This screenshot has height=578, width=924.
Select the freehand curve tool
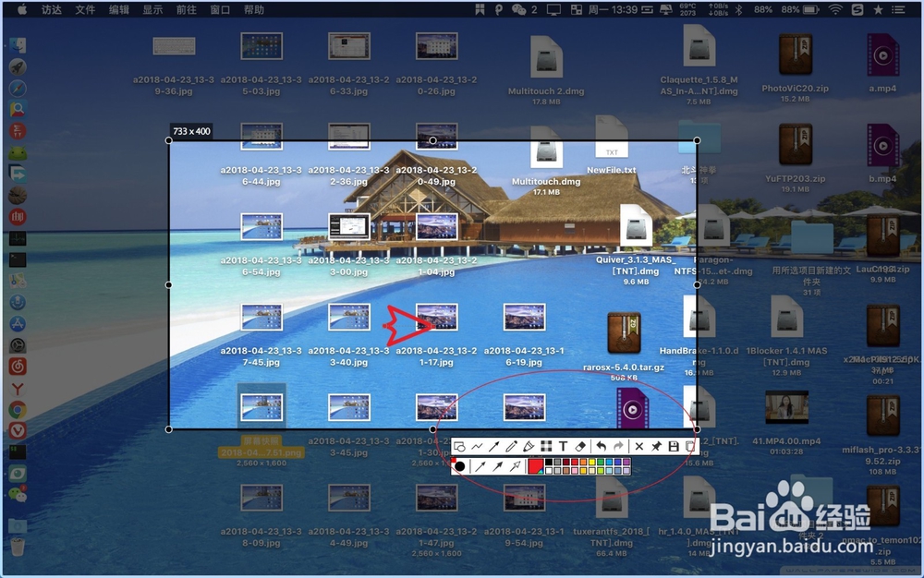click(x=477, y=446)
